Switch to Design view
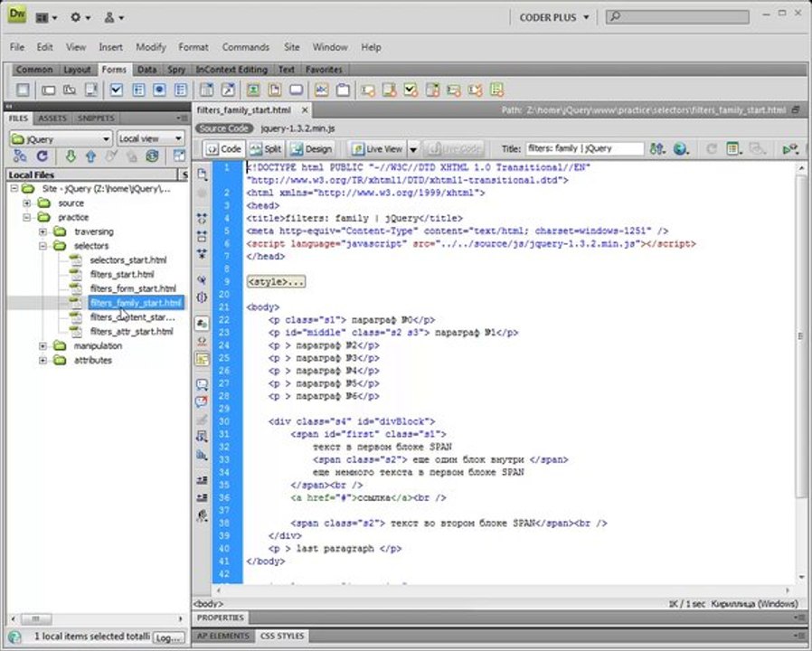The height and width of the screenshot is (651, 812). pyautogui.click(x=311, y=149)
